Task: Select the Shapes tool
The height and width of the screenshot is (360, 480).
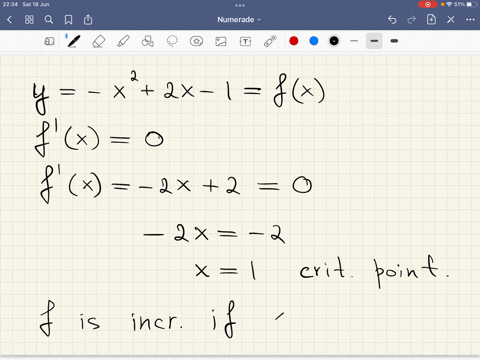Action: tap(147, 41)
